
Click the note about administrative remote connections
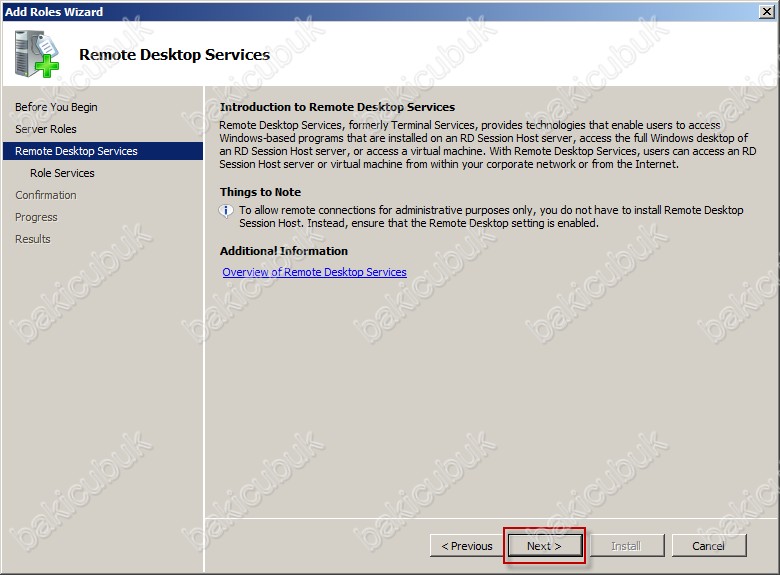(x=491, y=216)
